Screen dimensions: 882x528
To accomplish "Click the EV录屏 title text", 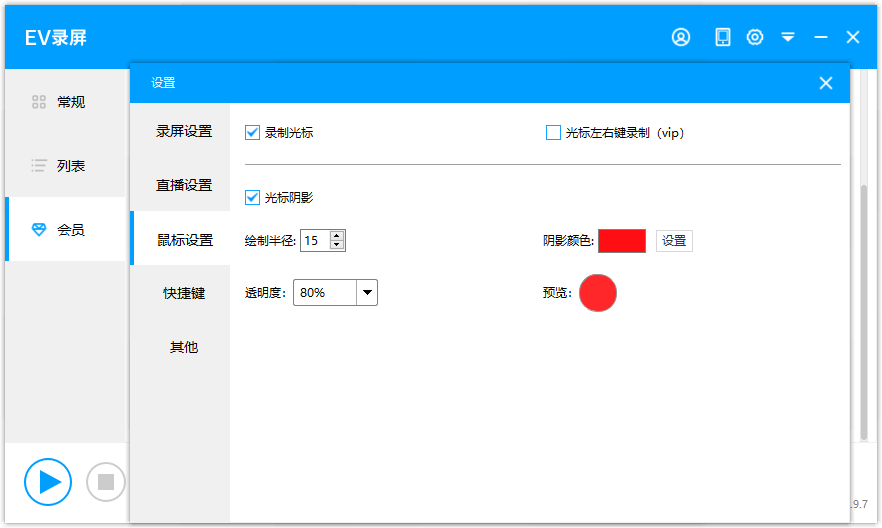I will (56, 38).
